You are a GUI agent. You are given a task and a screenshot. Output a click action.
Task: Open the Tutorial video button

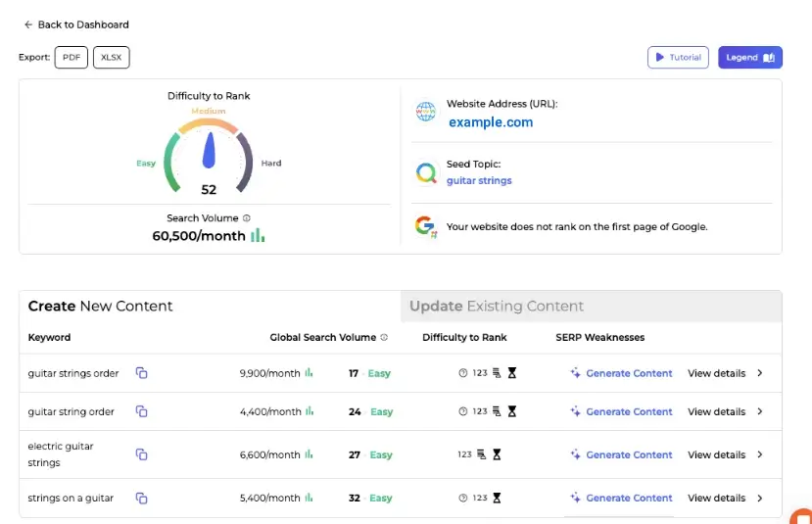678,58
